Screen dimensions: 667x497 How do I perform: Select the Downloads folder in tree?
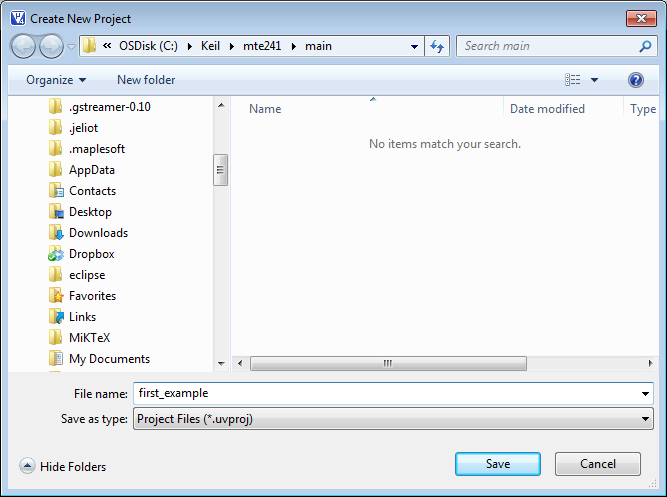97,233
